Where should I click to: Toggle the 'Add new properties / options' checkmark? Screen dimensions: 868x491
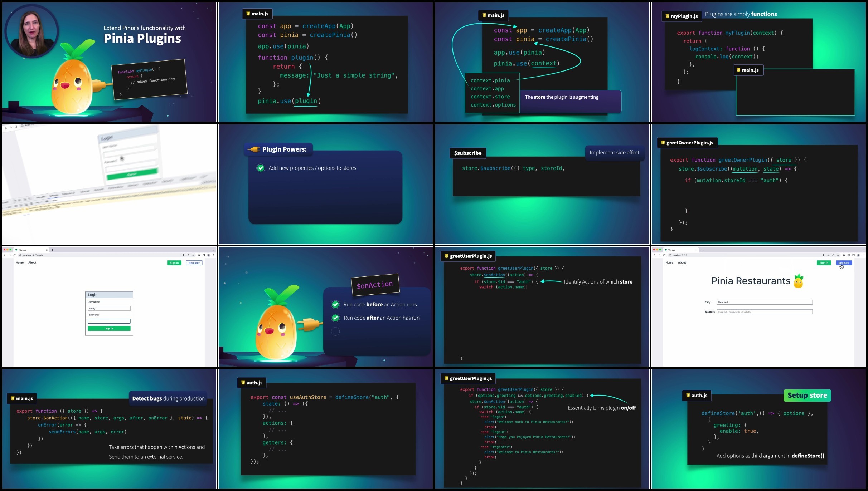(x=261, y=168)
